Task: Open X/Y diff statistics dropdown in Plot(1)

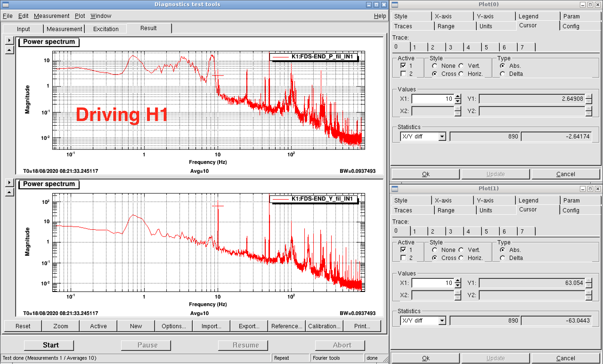Action: [442, 320]
